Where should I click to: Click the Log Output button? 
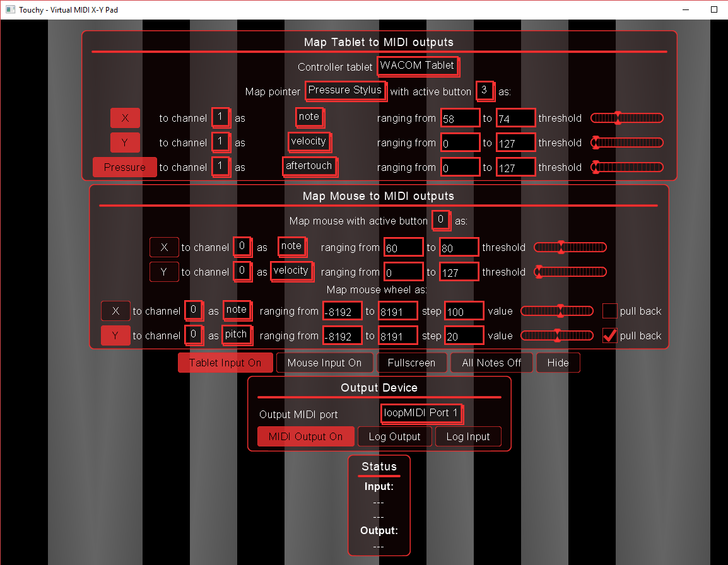click(x=395, y=436)
